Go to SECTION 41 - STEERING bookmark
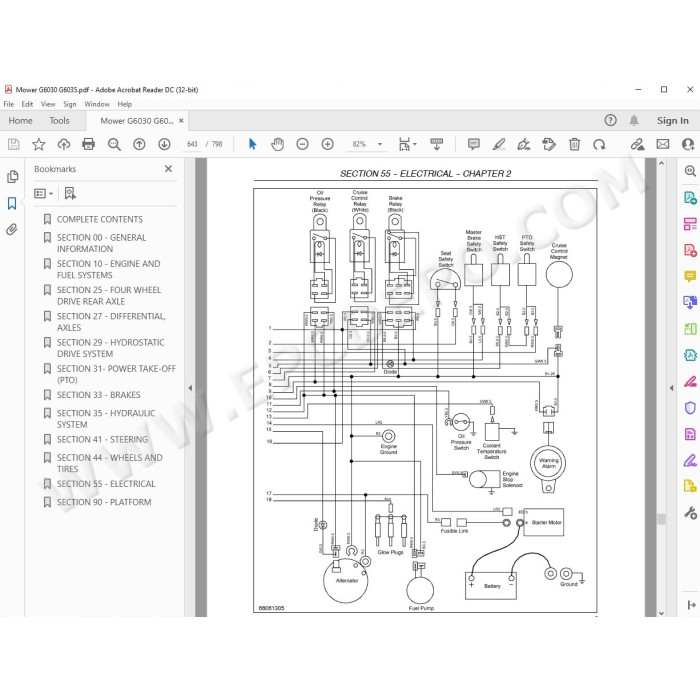Image resolution: width=700 pixels, height=700 pixels. [x=102, y=440]
